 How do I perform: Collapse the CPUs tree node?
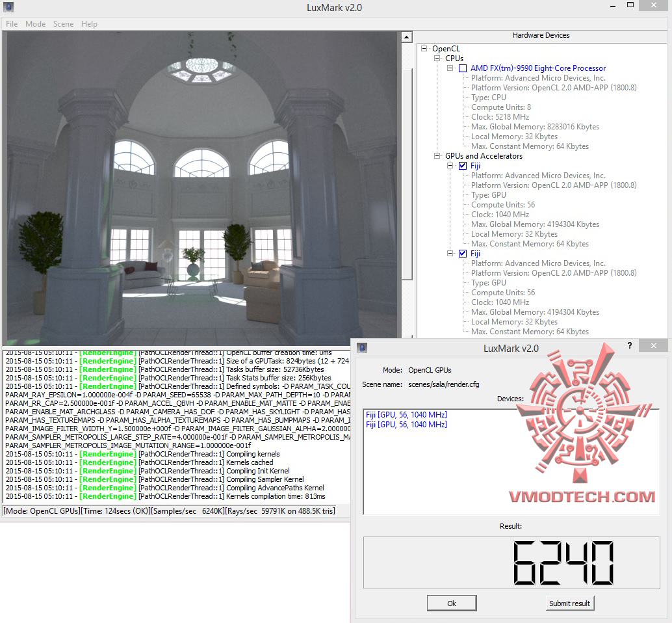coord(437,59)
